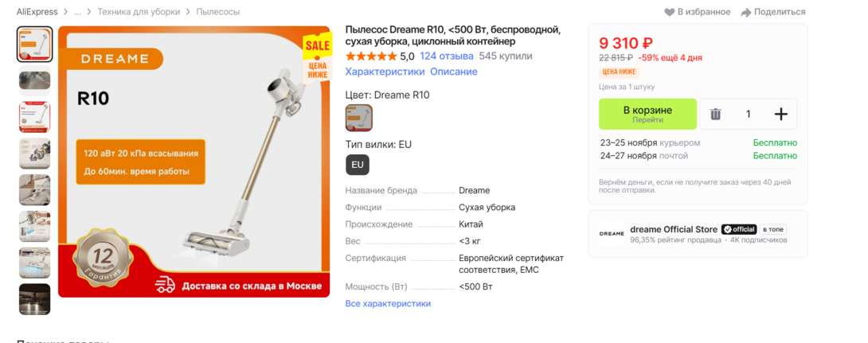
Task: Click the official verified badge
Action: click(739, 229)
